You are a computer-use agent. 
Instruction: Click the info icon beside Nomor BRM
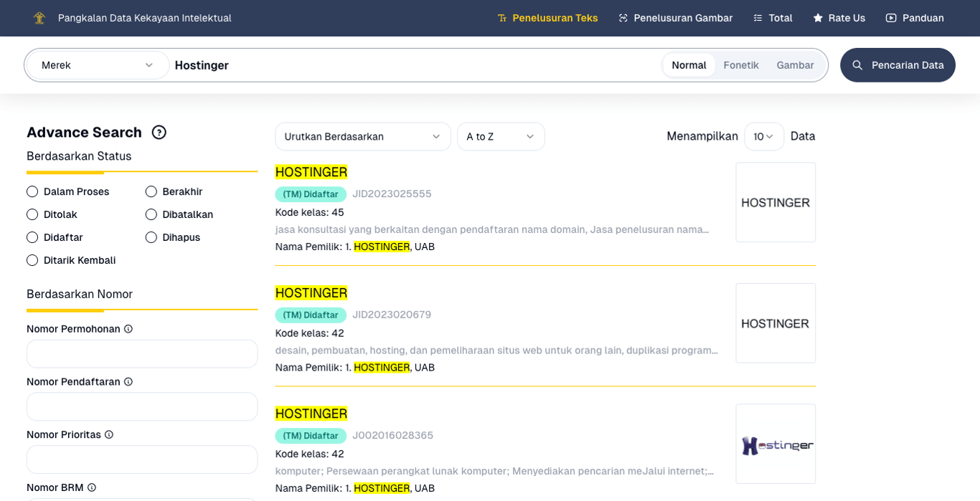click(90, 487)
